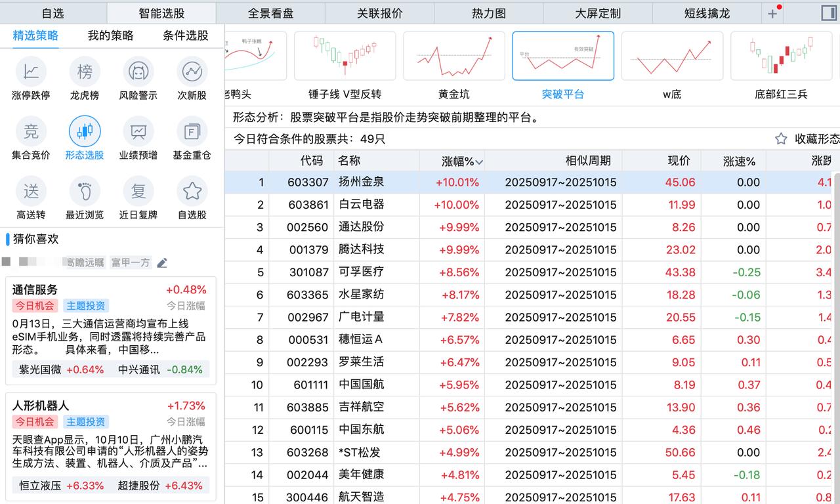Toggle the star to favorite 收藏形态
The height and width of the screenshot is (504, 840).
[780, 138]
